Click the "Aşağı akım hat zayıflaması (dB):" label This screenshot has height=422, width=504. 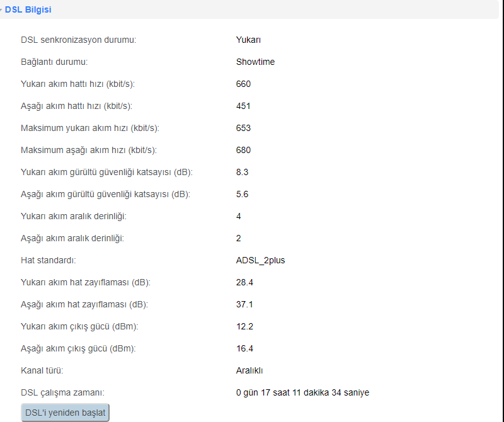coord(84,304)
